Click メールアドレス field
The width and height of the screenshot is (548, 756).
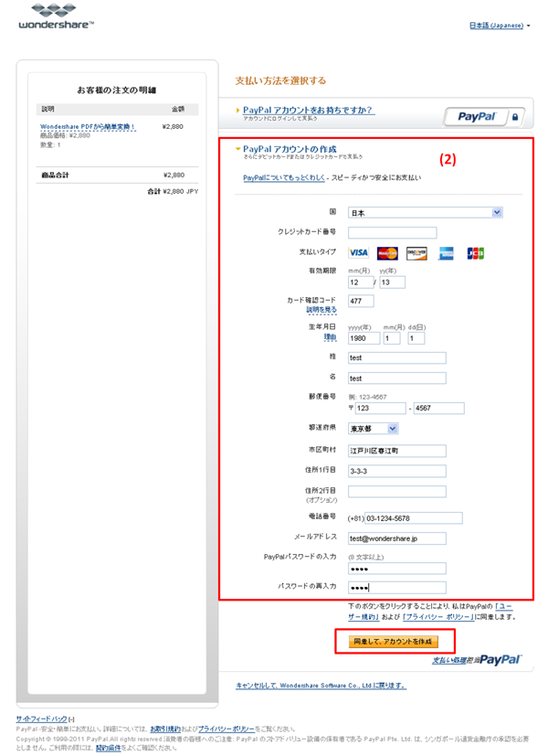[396, 538]
